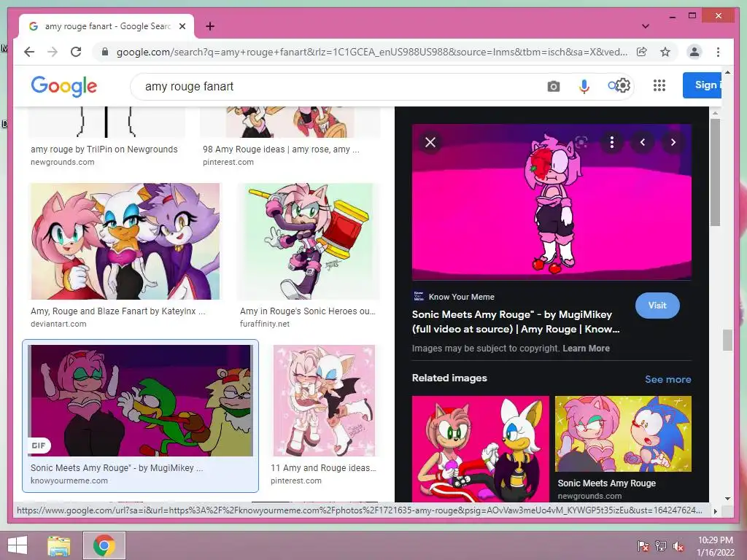
Task: Open the Google apps grid
Action: [659, 86]
